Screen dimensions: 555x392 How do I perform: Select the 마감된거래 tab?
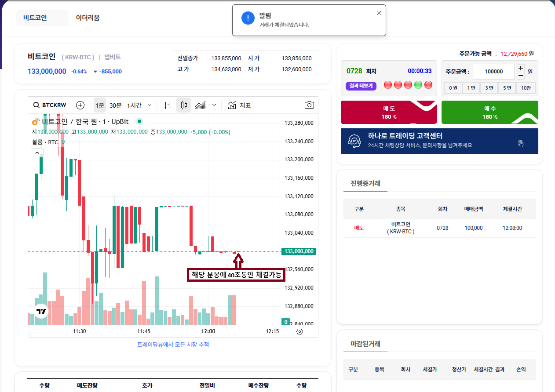click(365, 344)
